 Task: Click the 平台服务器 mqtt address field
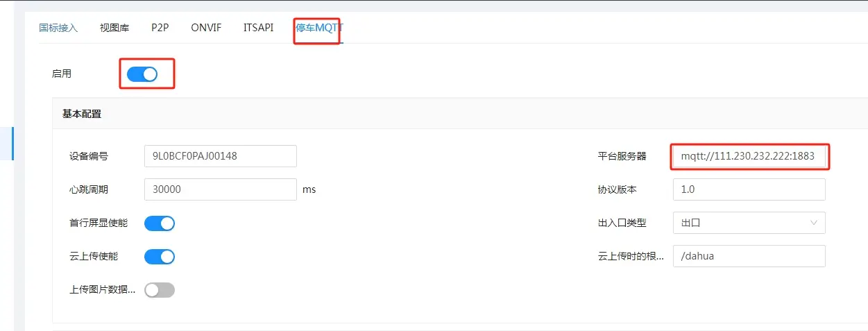(749, 156)
